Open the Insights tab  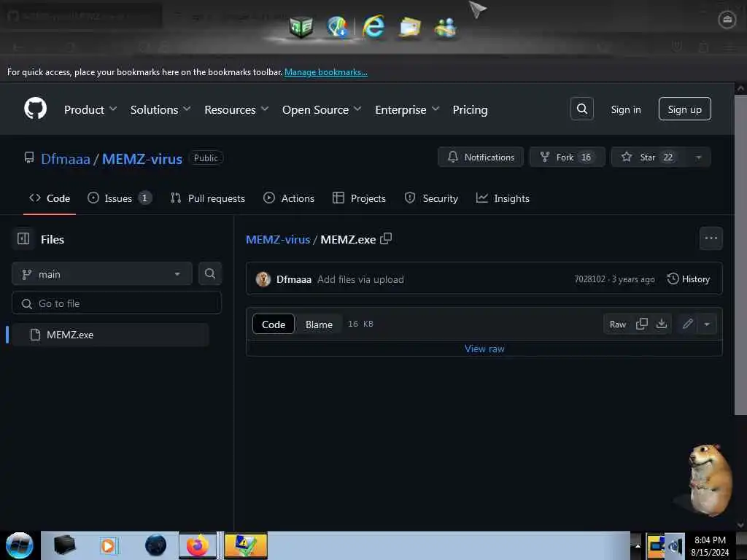coord(503,198)
